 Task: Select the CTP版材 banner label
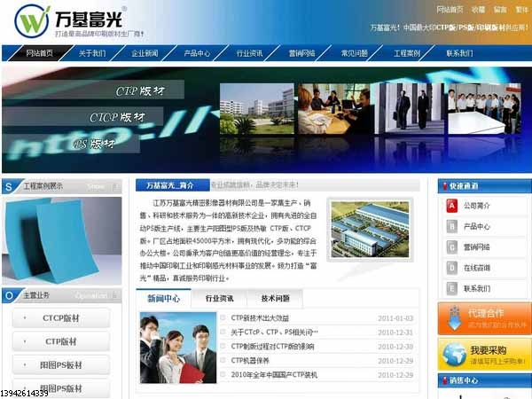[x=140, y=90]
